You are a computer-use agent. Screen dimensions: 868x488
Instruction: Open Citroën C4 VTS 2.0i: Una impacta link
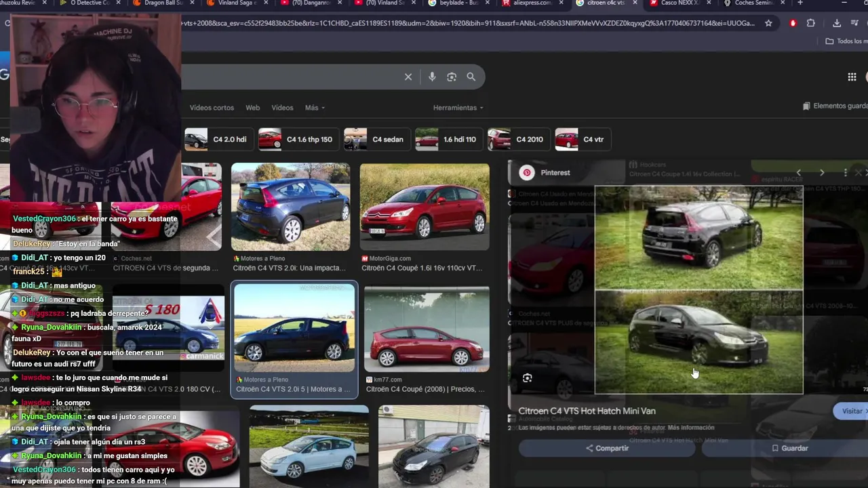click(x=290, y=268)
